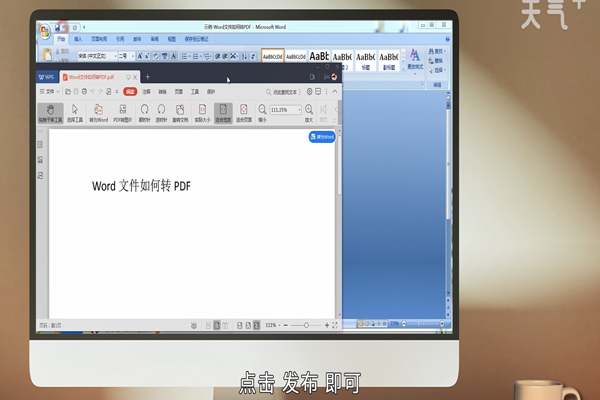600x400 pixels.
Task: Open the thumbnails panel in WPS left sidebar
Action: coord(41,144)
